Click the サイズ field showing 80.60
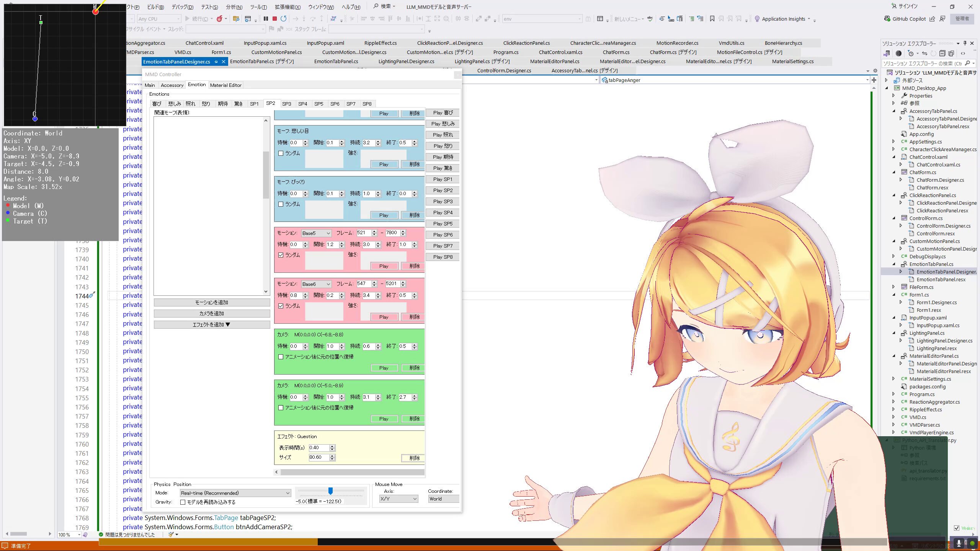 [318, 457]
